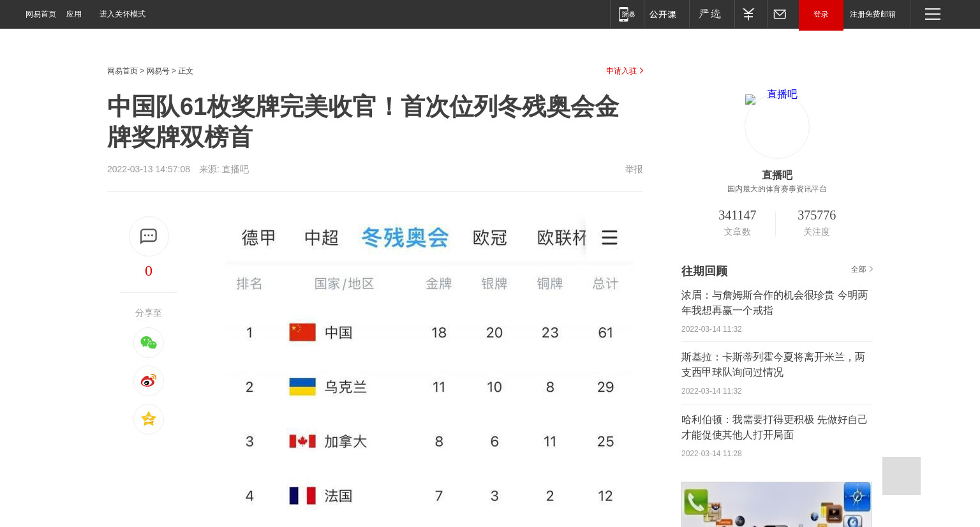This screenshot has width=980, height=527.
Task: Click the 直播吧 account name
Action: pyautogui.click(x=777, y=175)
